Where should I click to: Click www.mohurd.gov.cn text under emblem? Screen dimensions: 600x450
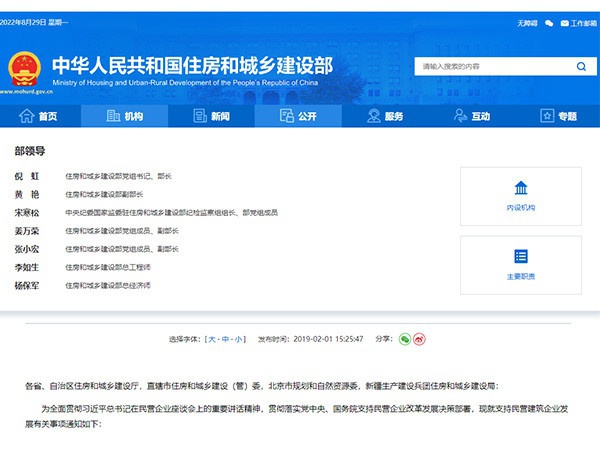[x=26, y=92]
